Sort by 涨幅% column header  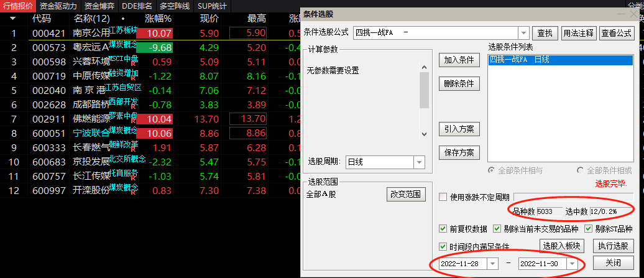tap(158, 19)
